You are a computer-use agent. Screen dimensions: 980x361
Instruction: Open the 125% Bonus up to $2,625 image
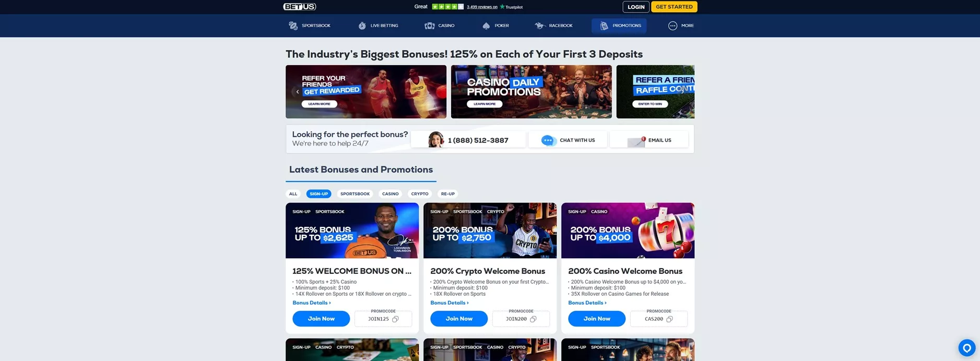(x=352, y=231)
